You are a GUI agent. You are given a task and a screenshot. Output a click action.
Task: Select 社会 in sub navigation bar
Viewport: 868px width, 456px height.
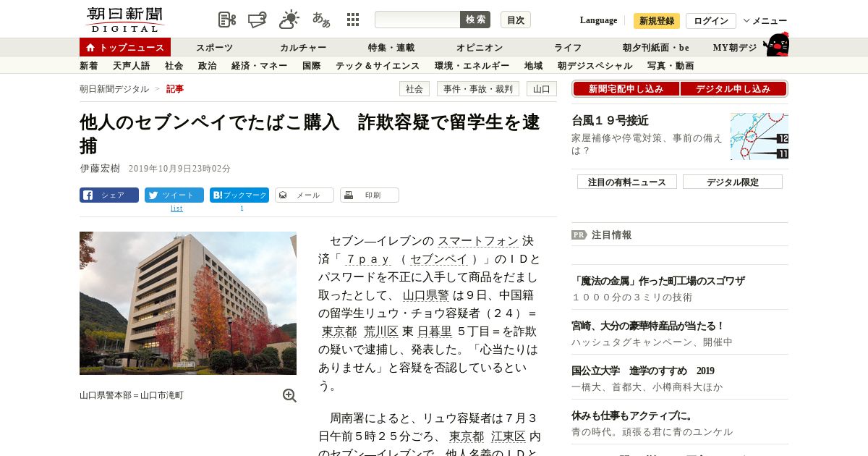click(174, 66)
